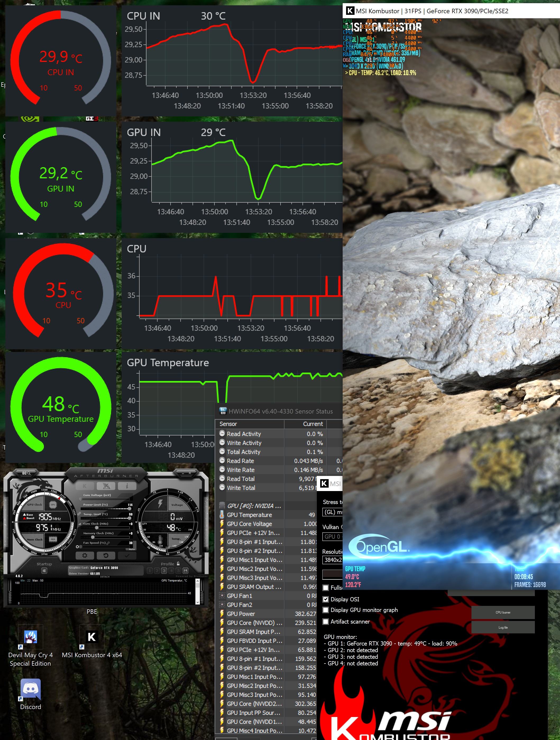The height and width of the screenshot is (740, 560).
Task: Apply Afterburner settings with the checkmark button
Action: pyautogui.click(x=127, y=555)
